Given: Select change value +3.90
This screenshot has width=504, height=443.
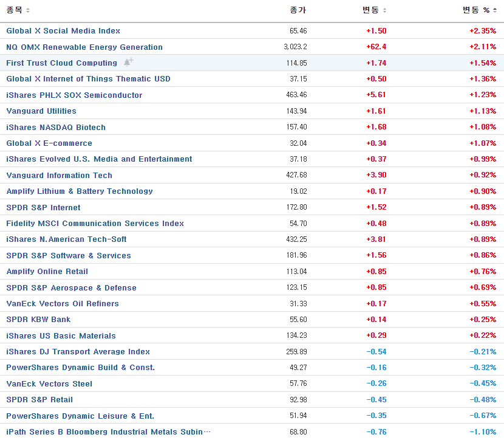Looking at the screenshot, I should pos(376,175).
